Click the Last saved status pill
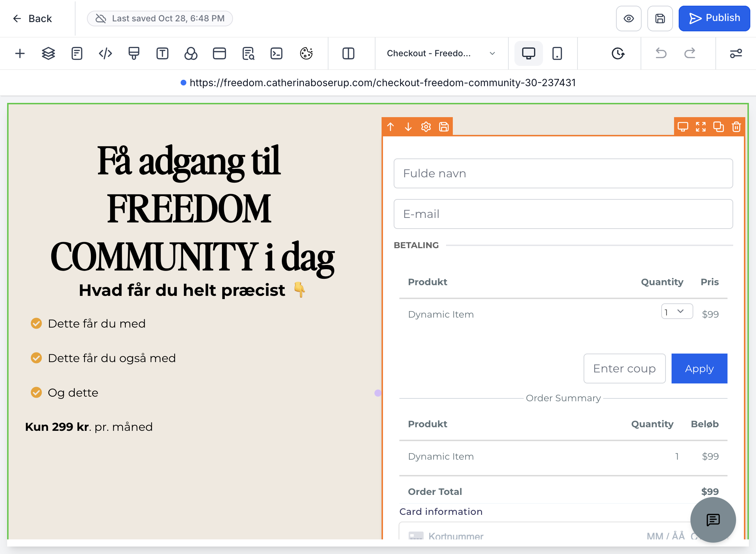 point(160,19)
